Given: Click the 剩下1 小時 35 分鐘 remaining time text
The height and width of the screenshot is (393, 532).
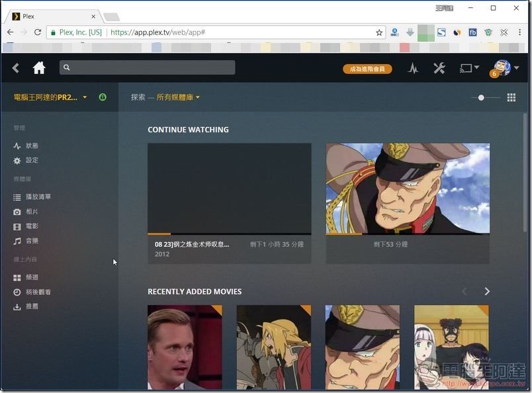Looking at the screenshot, I should [277, 244].
